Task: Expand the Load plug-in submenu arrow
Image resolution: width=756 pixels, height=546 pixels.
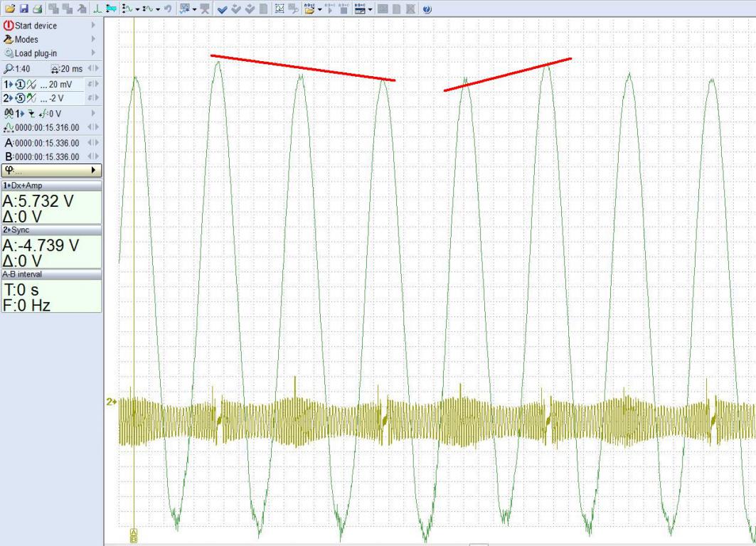Action: point(93,53)
